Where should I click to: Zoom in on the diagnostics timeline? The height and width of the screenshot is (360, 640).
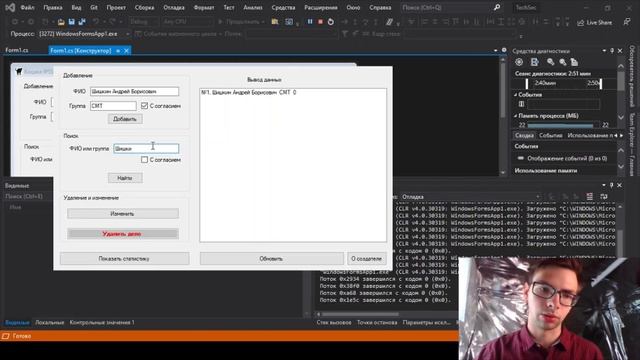pyautogui.click(x=551, y=62)
